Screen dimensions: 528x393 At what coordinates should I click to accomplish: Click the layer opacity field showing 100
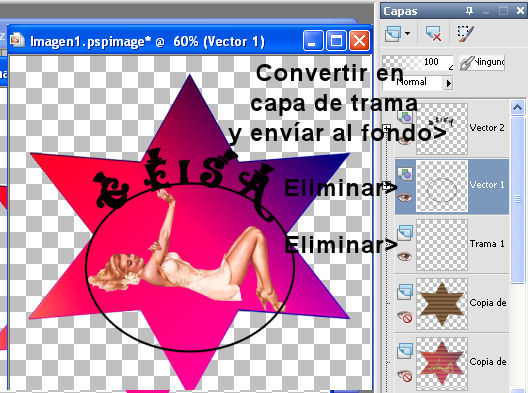click(x=418, y=63)
